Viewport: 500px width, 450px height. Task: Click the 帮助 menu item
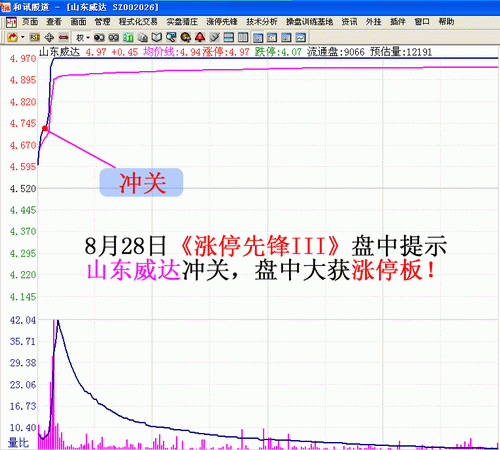pyautogui.click(x=446, y=22)
